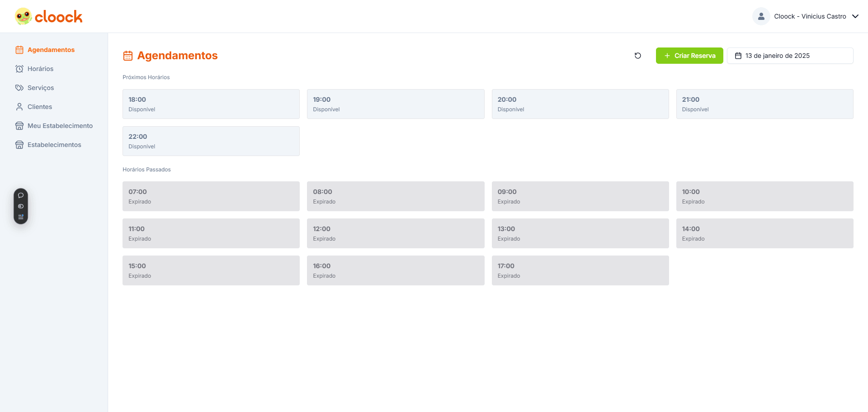Select Agendamentos in the sidebar
The image size is (868, 412).
(x=51, y=50)
